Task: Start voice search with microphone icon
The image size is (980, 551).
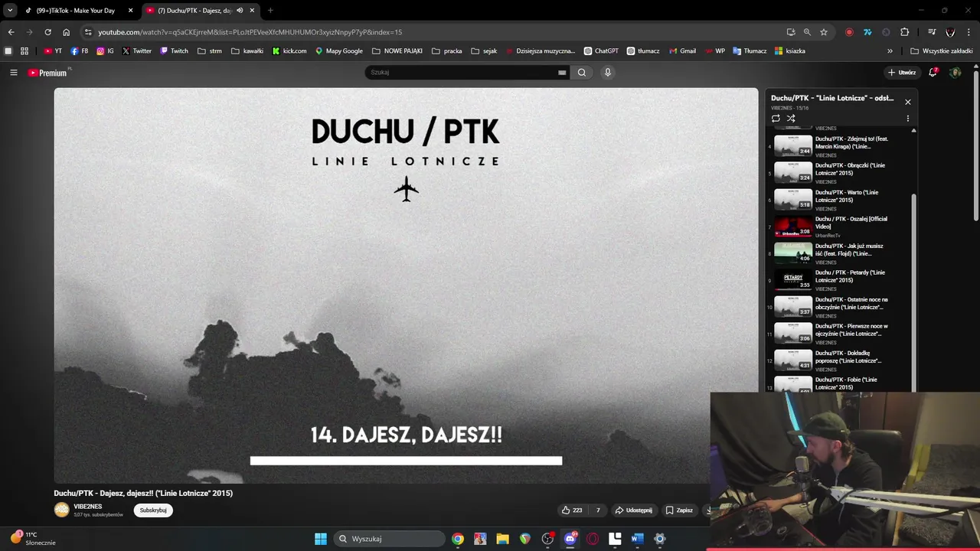Action: [608, 73]
